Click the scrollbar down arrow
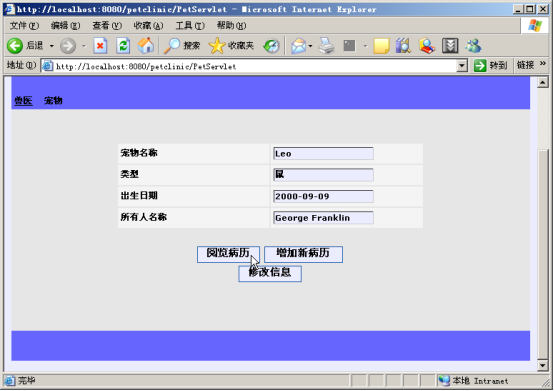The width and height of the screenshot is (554, 391). point(543,366)
